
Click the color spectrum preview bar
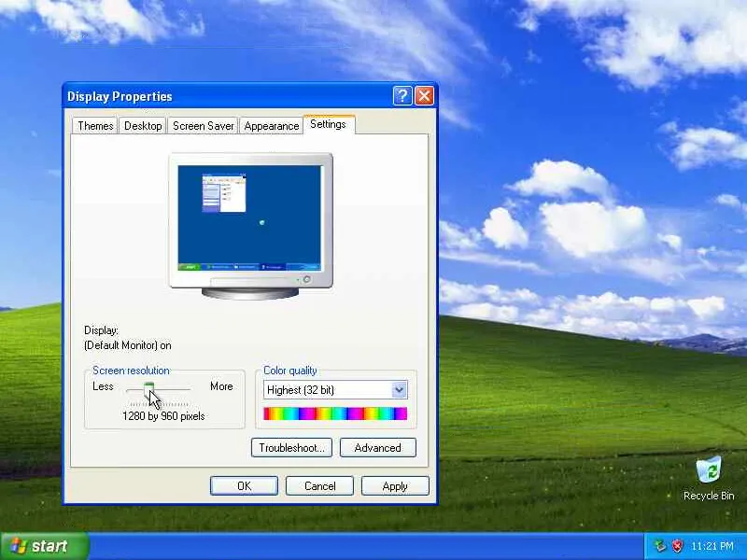point(335,413)
